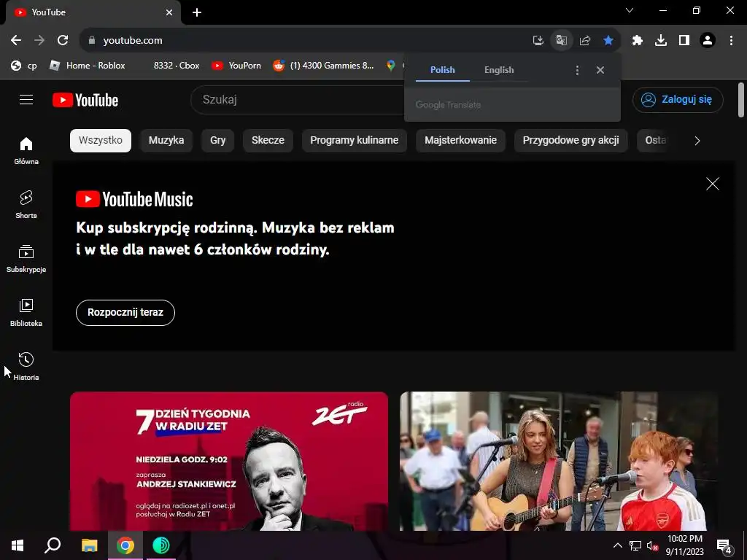The height and width of the screenshot is (560, 747).
Task: Open the Radio ZET video thumbnail
Action: (228, 461)
